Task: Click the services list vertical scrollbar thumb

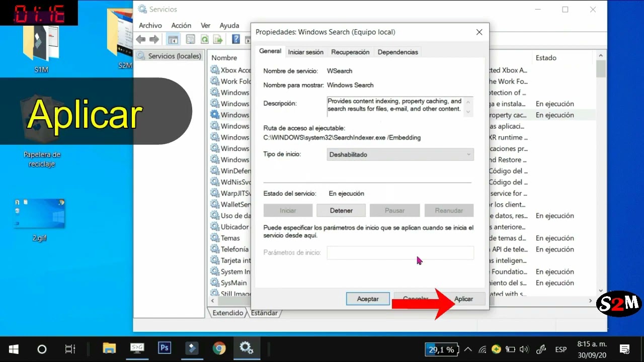Action: tap(601, 68)
